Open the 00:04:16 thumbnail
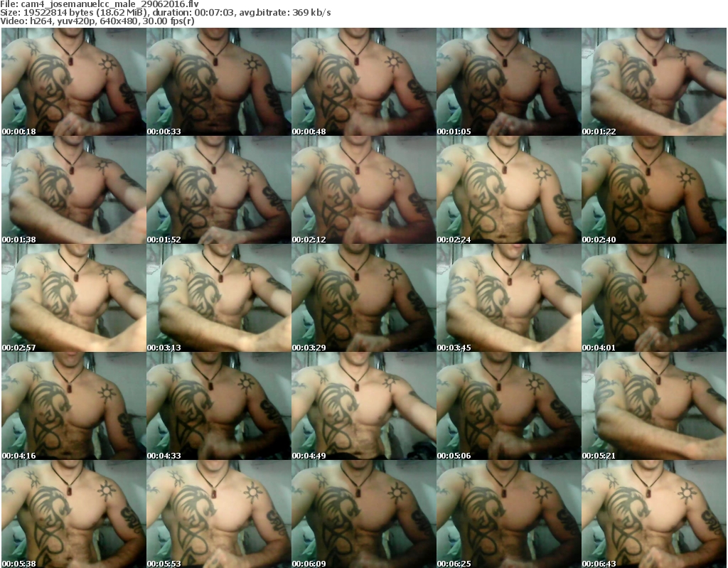 coord(74,406)
